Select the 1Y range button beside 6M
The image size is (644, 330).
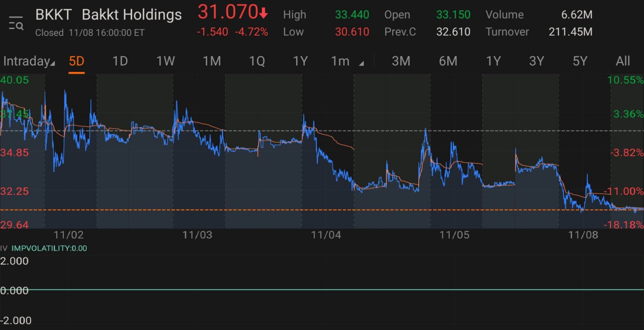493,61
